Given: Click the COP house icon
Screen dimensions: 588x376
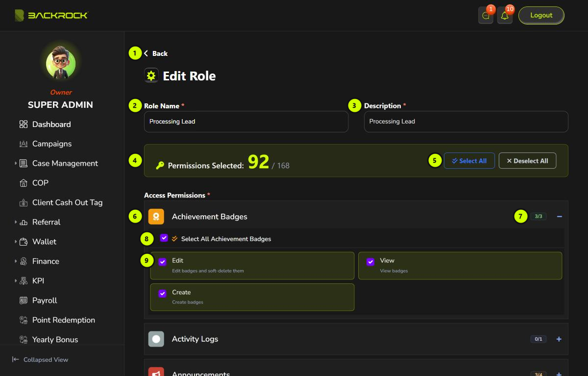Looking at the screenshot, I should pos(24,183).
